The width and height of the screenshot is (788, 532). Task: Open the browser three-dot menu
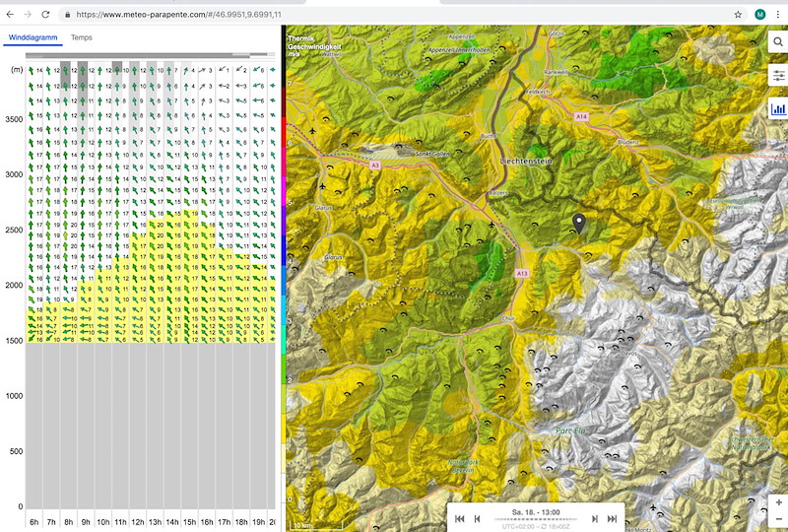pyautogui.click(x=778, y=15)
